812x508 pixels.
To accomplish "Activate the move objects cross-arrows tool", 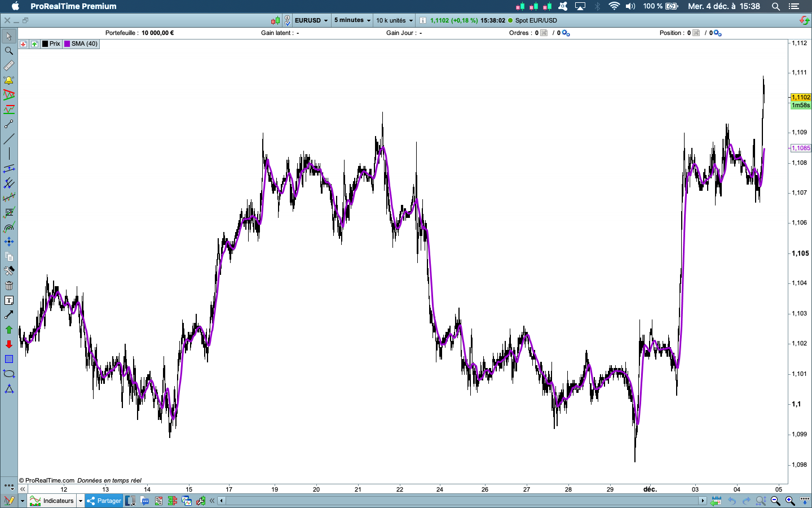I will (x=8, y=242).
